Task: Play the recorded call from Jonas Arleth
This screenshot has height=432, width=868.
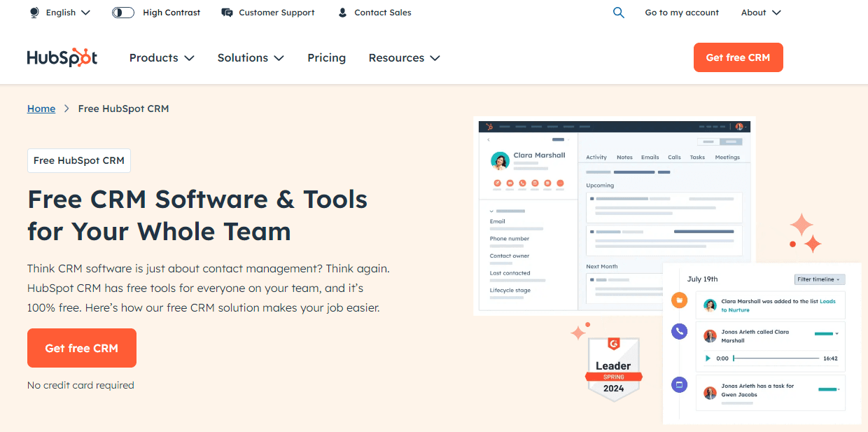Action: (708, 358)
